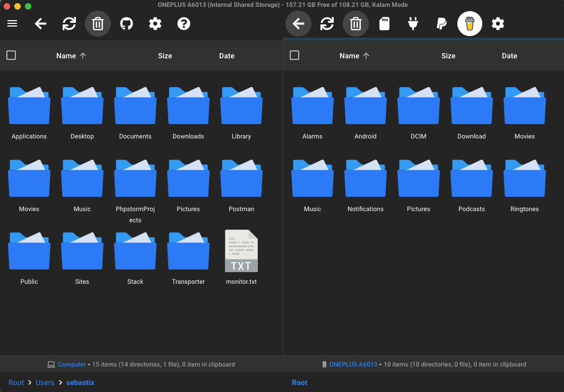
Task: Sort device pane by Date
Action: pos(509,56)
